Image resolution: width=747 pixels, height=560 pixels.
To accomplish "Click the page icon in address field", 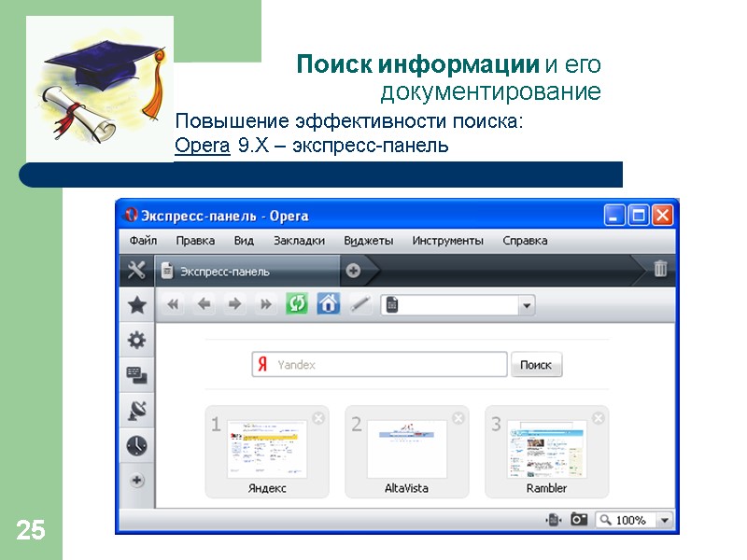I will pyautogui.click(x=391, y=305).
